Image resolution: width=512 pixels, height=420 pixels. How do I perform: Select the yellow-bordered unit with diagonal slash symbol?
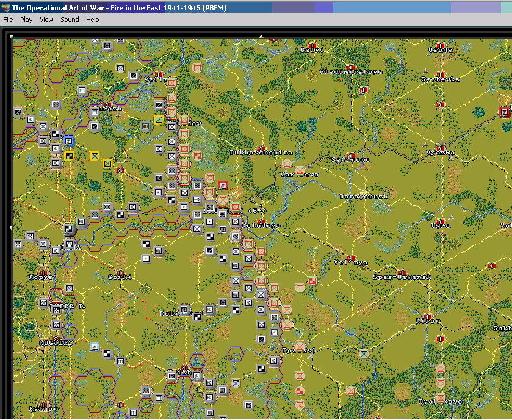tap(159, 120)
